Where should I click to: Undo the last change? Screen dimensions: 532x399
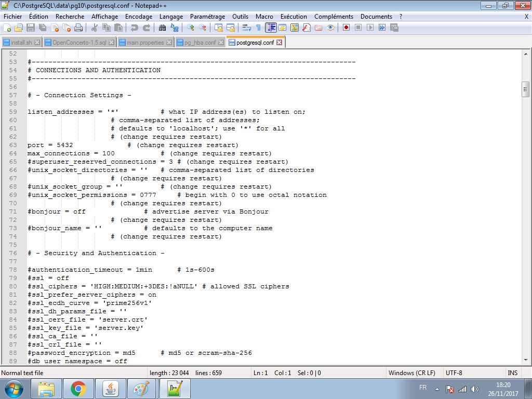[x=135, y=28]
